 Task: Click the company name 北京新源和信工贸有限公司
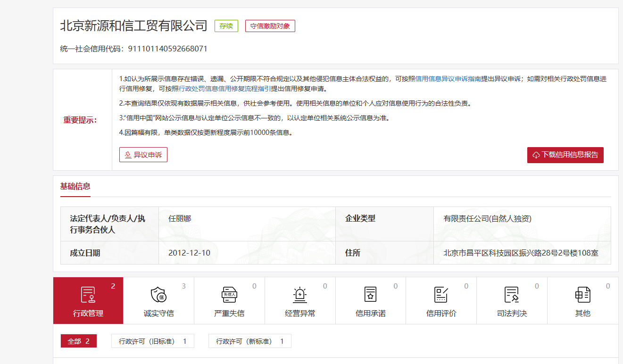tap(134, 25)
